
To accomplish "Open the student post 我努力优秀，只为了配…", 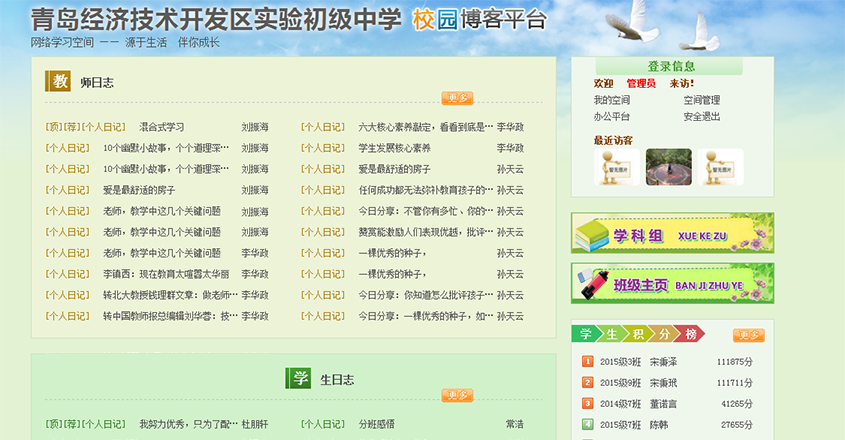I will click(189, 424).
